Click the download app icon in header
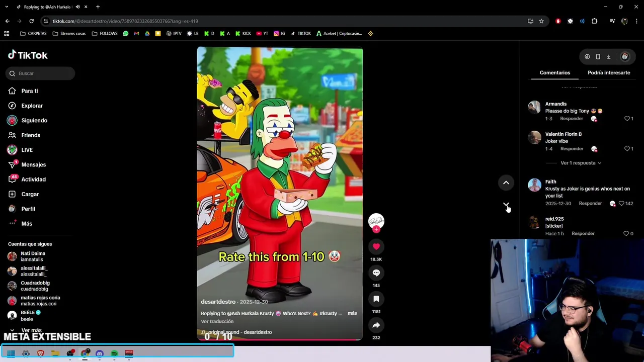The image size is (644, 362). (x=608, y=57)
